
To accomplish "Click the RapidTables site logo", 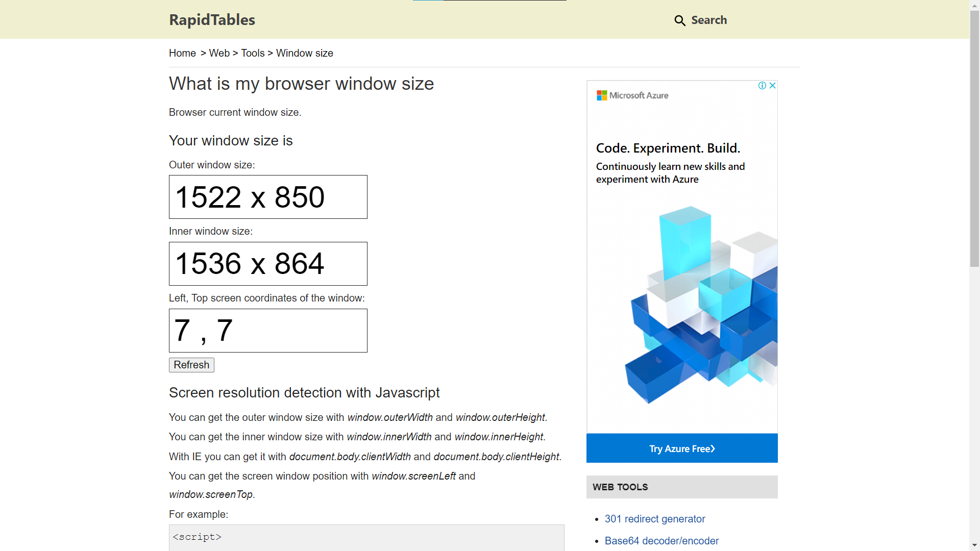I will [x=212, y=20].
